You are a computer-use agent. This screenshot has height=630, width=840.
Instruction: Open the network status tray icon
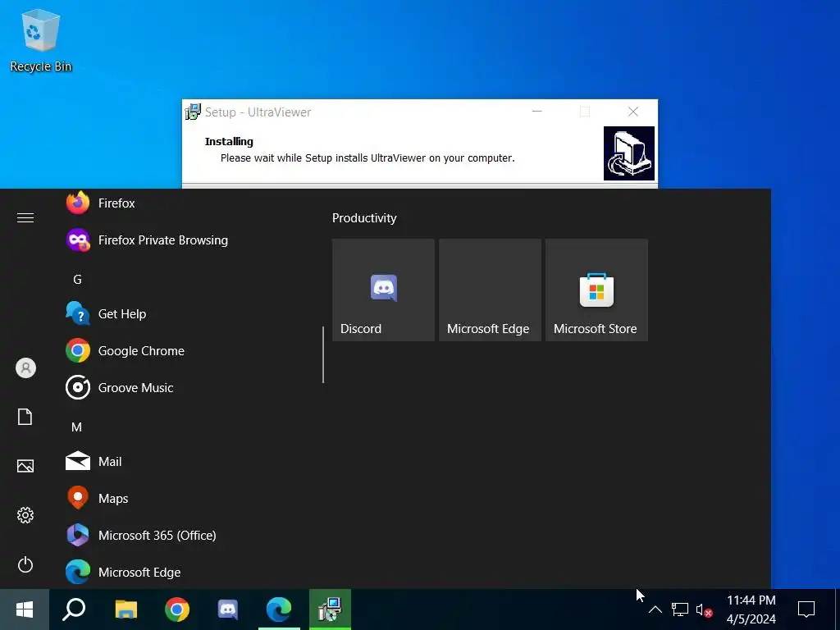point(680,609)
